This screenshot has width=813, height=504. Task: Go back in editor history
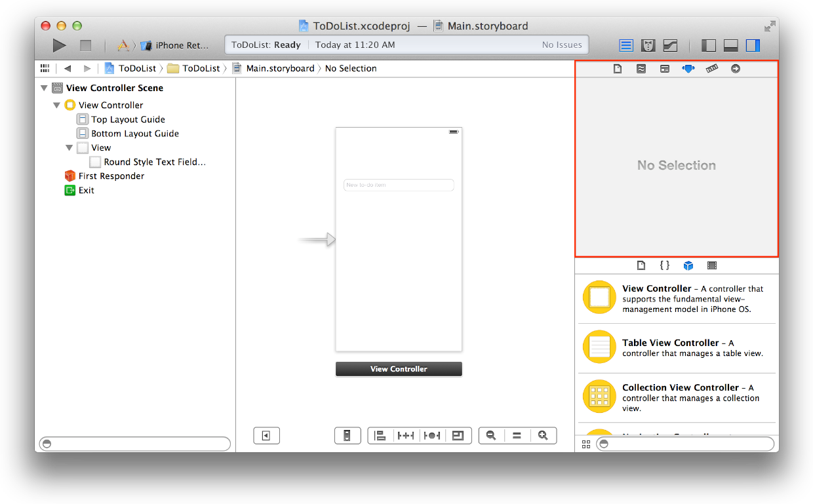click(67, 68)
